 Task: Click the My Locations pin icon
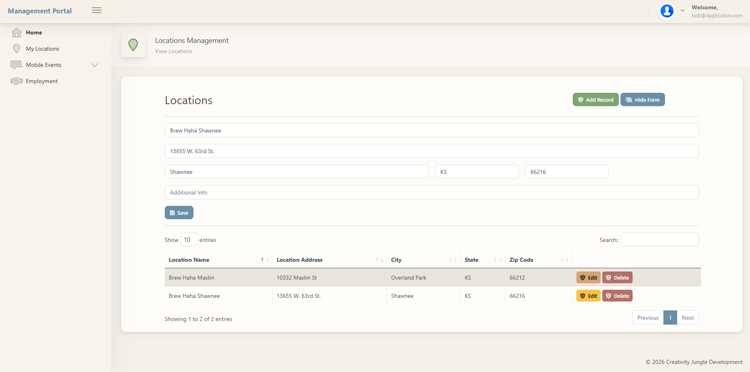click(17, 49)
